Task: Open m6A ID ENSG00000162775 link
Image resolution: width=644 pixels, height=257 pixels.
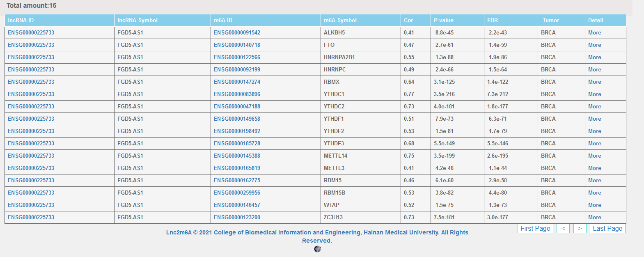Action: click(x=237, y=180)
